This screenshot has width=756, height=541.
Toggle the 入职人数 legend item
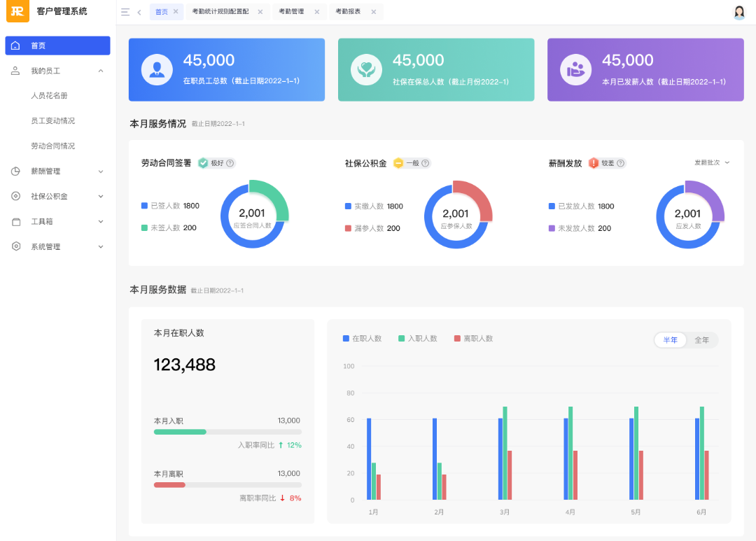[417, 338]
